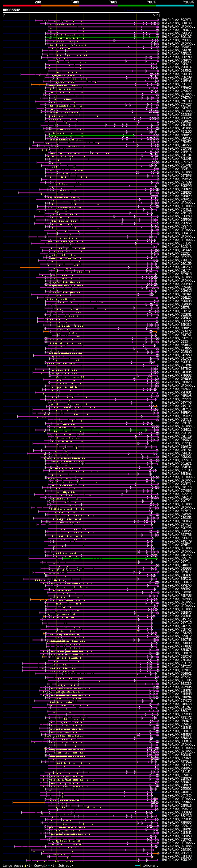The width and height of the screenshot is (197, 868).
Task: Select hit label UniRef100_Q49I32
Action: [177, 406]
